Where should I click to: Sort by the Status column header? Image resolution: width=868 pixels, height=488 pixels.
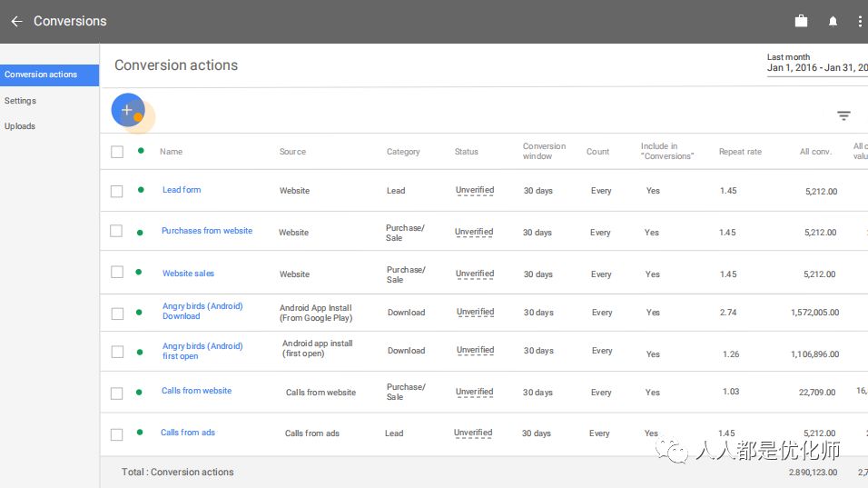(x=466, y=151)
